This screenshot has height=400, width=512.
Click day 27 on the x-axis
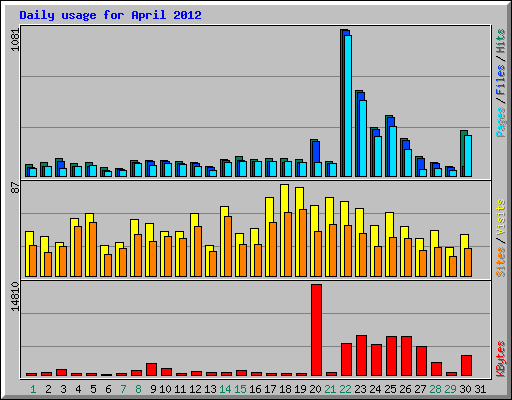[420, 389]
